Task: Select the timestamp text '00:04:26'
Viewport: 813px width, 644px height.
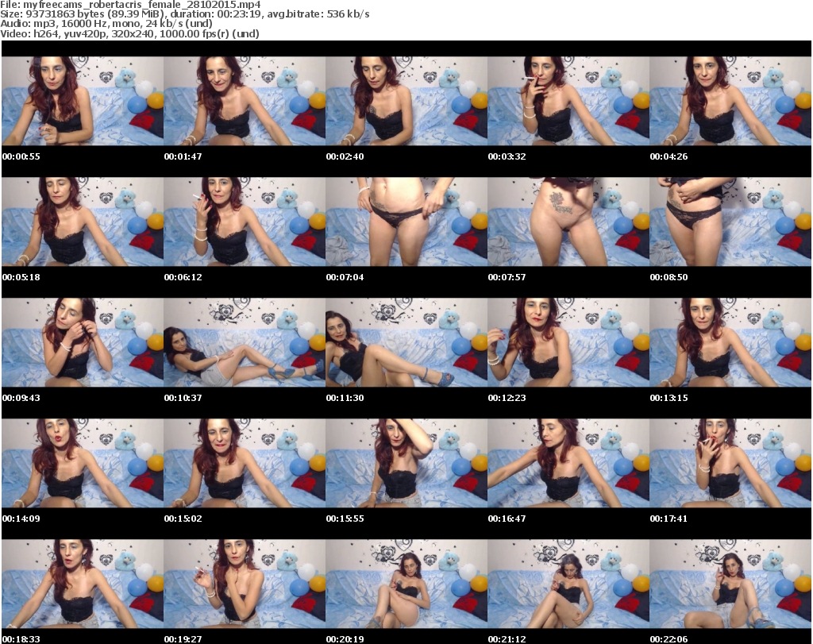Action: click(x=669, y=156)
